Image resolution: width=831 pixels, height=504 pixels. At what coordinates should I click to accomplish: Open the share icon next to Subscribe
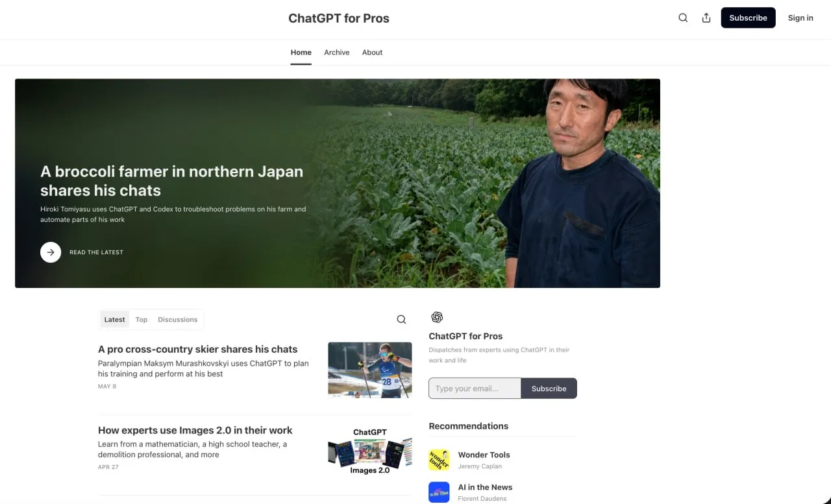(706, 18)
